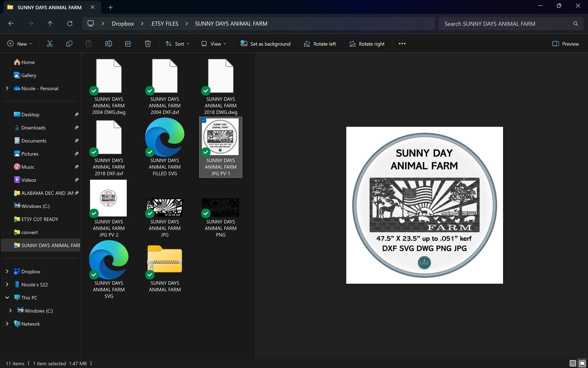588x368 pixels.
Task: Uncheck the JPG PV 1 selection checkbox
Action: point(204,121)
